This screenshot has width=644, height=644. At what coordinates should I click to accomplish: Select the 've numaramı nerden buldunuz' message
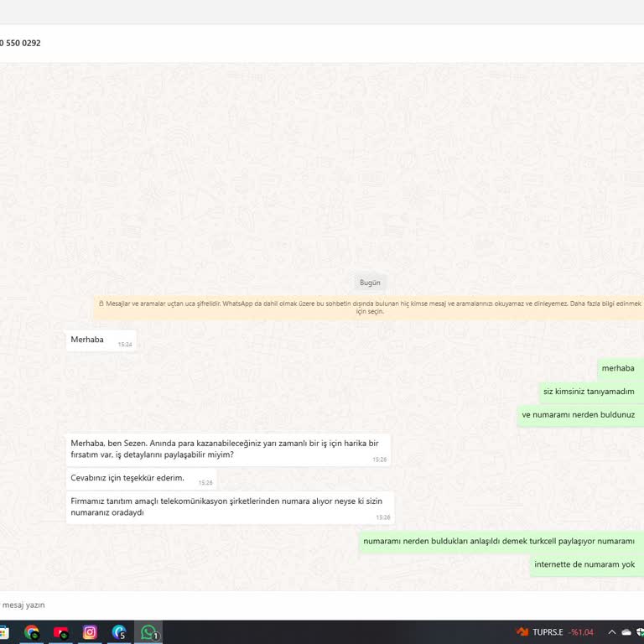pos(580,415)
